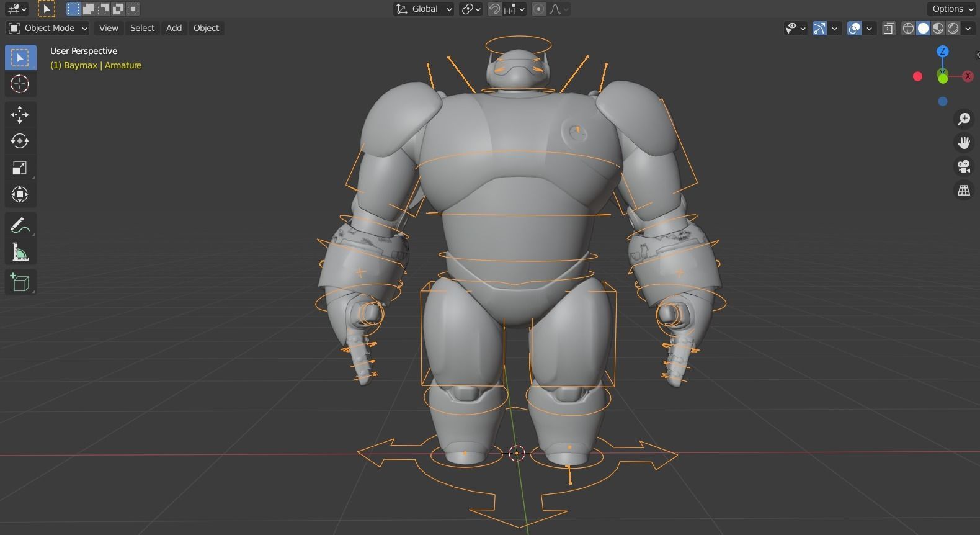Set selection mode to invert
This screenshot has width=980, height=535.
point(118,9)
